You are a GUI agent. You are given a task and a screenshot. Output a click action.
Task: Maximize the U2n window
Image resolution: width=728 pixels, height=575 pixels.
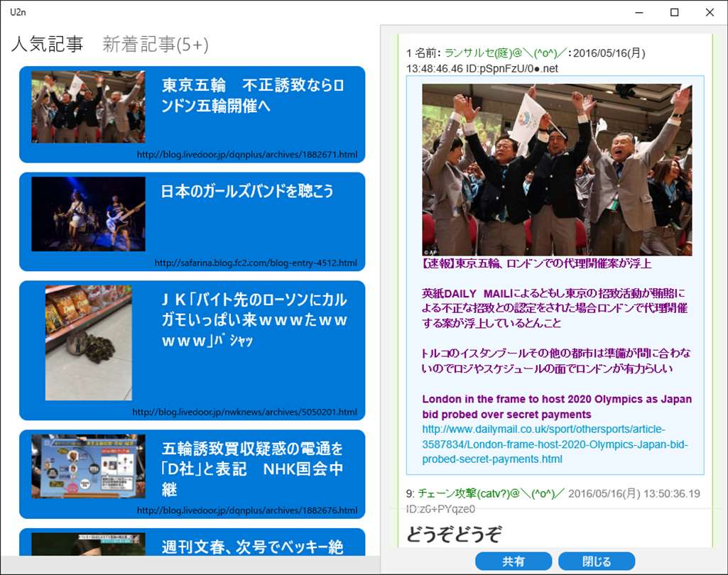(x=675, y=13)
